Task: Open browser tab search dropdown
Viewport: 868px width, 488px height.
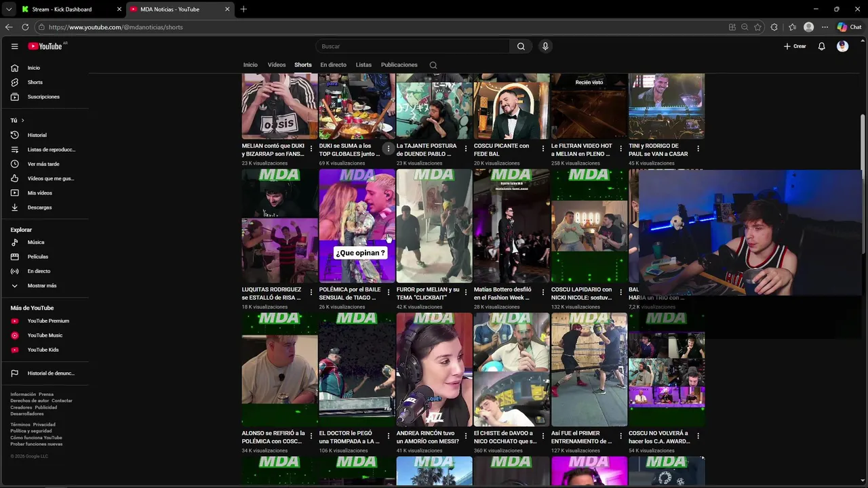Action: pyautogui.click(x=9, y=9)
